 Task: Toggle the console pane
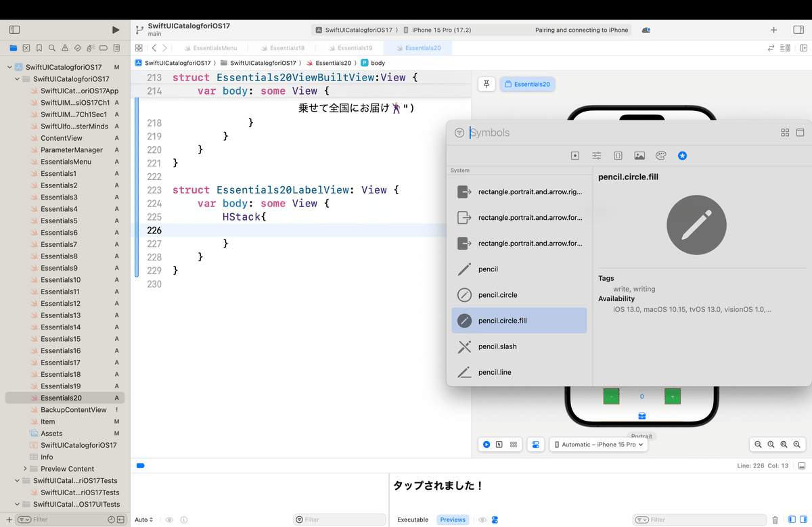(x=803, y=520)
